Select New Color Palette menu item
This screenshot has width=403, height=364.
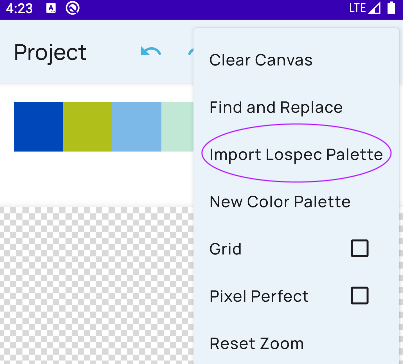(296, 202)
